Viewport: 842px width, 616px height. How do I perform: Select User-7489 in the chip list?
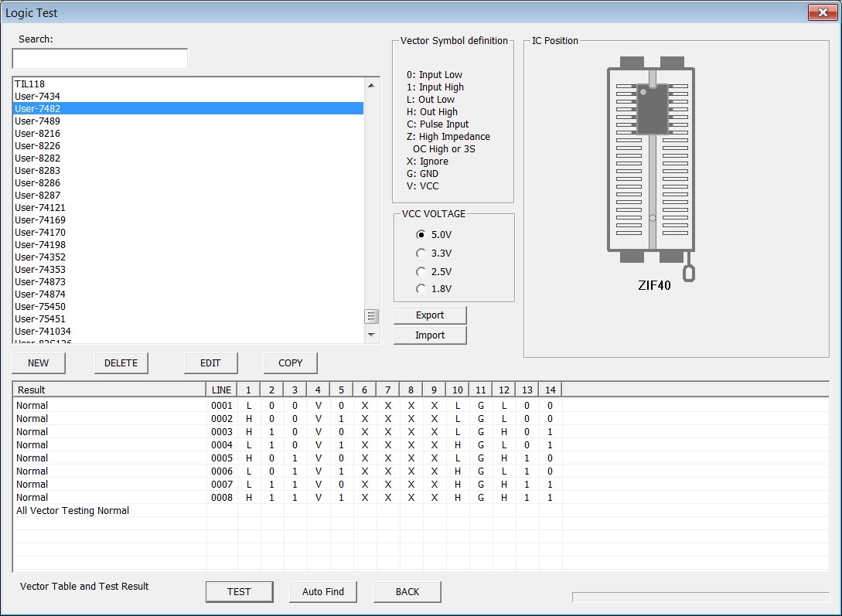point(188,121)
